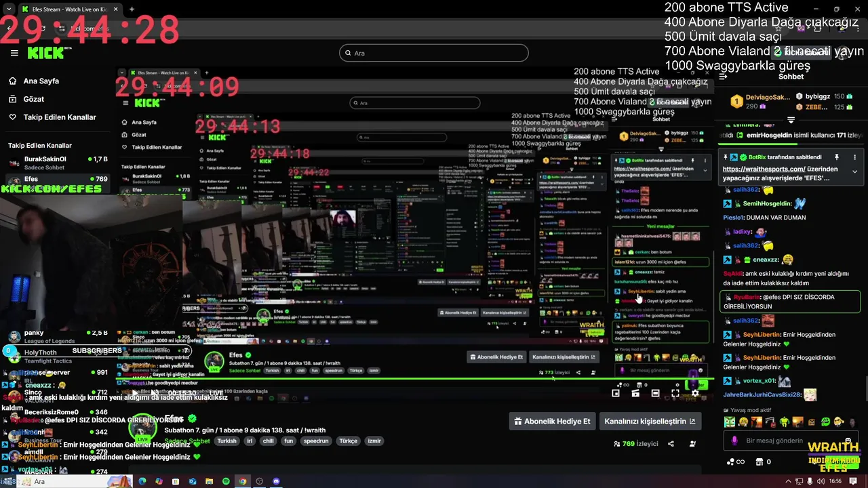Click the Turkish tag
This screenshot has height=488, width=868.
[226, 441]
